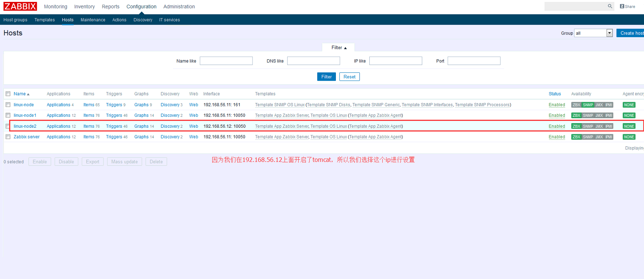Screen dimensions: 644x279
Task: Open Triggers link for linux-node1
Action: tap(114, 116)
